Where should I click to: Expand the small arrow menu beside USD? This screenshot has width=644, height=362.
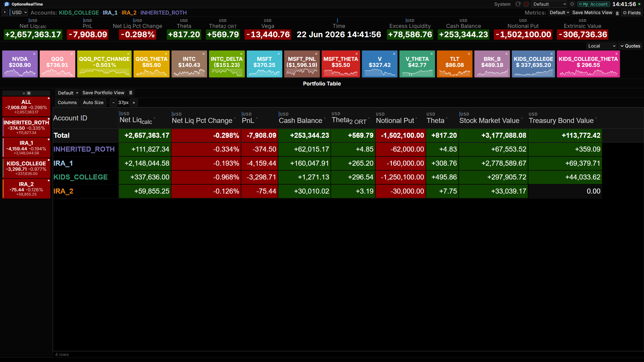5,12
